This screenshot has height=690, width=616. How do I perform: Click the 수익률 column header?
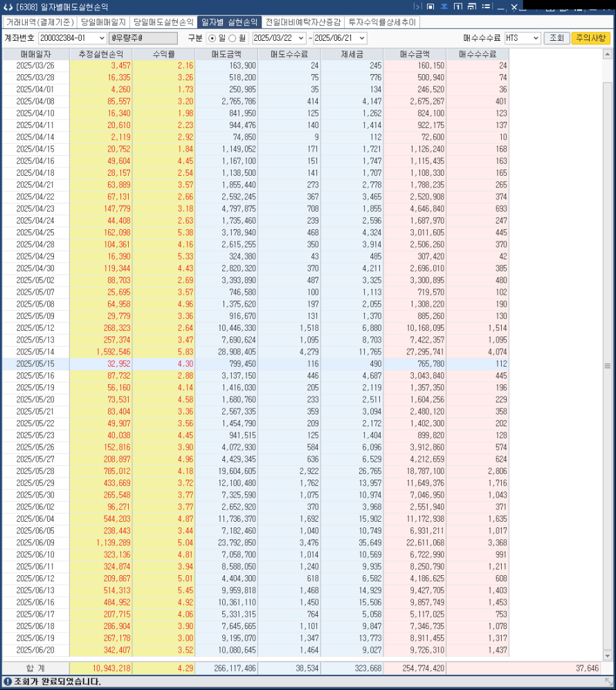(x=163, y=53)
